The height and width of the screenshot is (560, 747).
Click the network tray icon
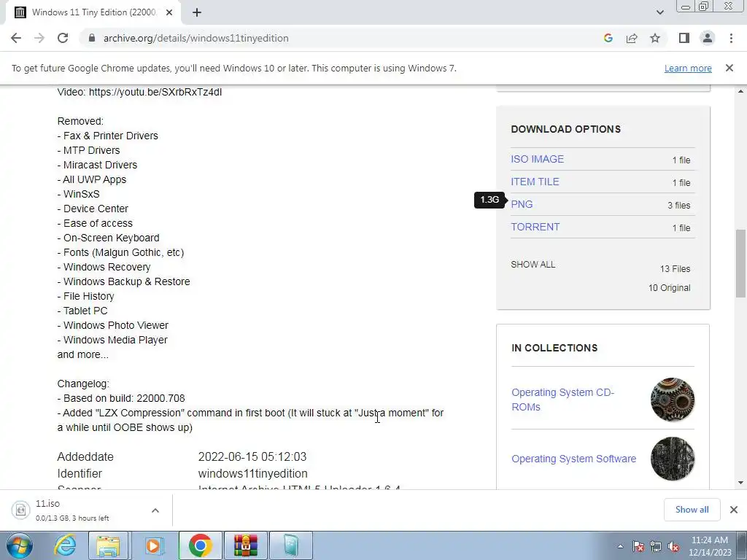[656, 546]
